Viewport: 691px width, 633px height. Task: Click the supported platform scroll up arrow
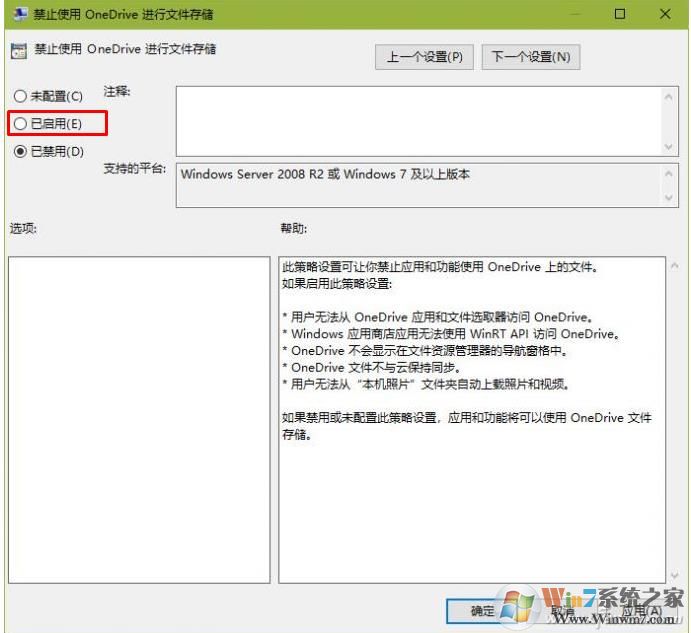coord(669,174)
